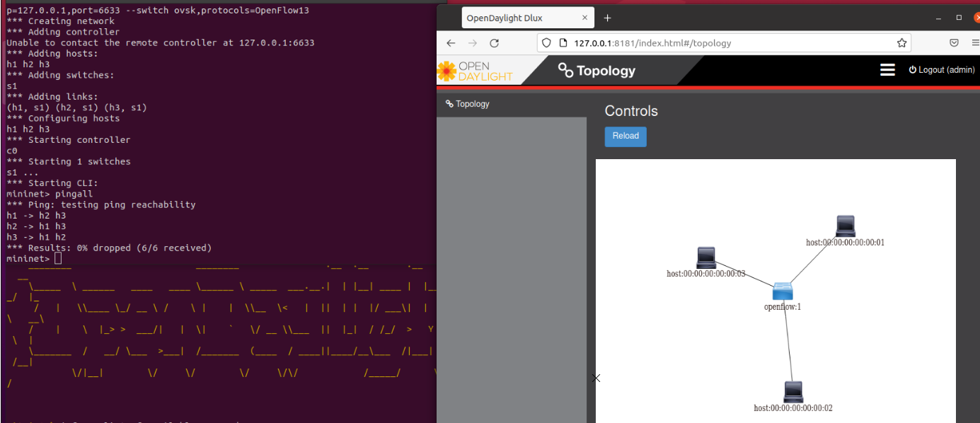Viewport: 980px width, 423px height.
Task: Click the Topology page header title
Action: pyautogui.click(x=596, y=70)
